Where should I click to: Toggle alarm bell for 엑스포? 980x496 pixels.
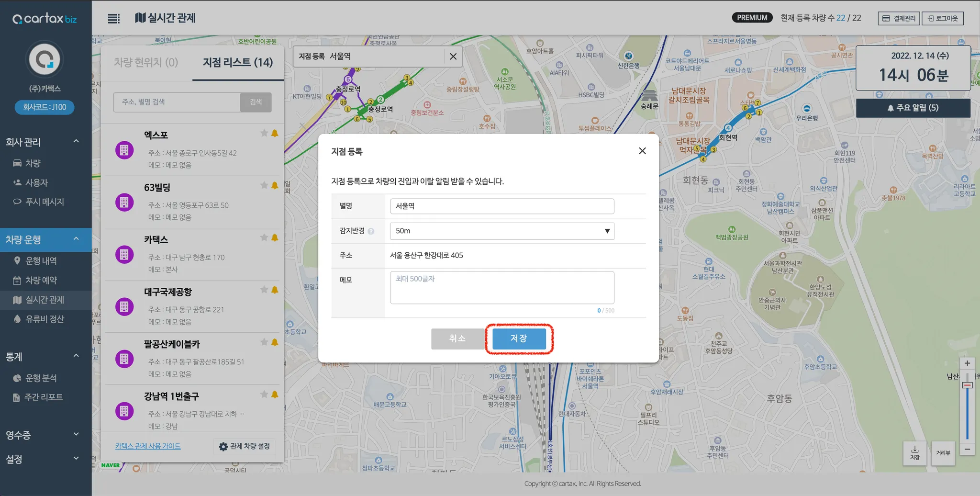(275, 133)
